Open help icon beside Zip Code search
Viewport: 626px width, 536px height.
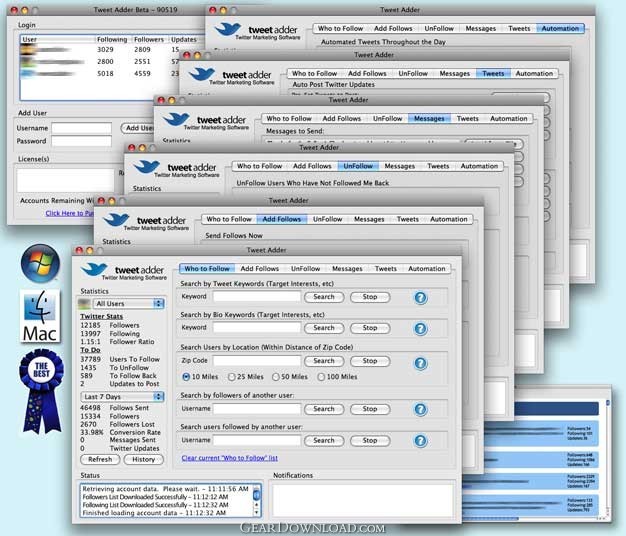(421, 361)
